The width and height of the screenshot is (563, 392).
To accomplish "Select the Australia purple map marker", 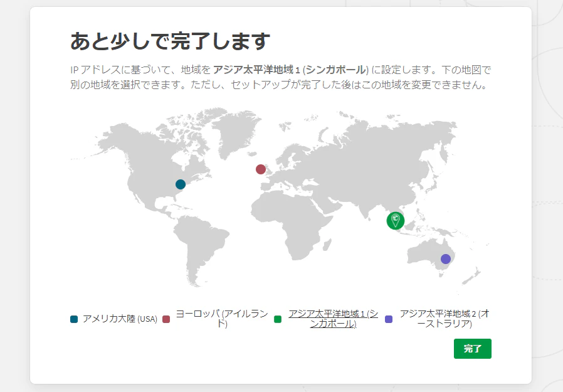I will tap(446, 259).
